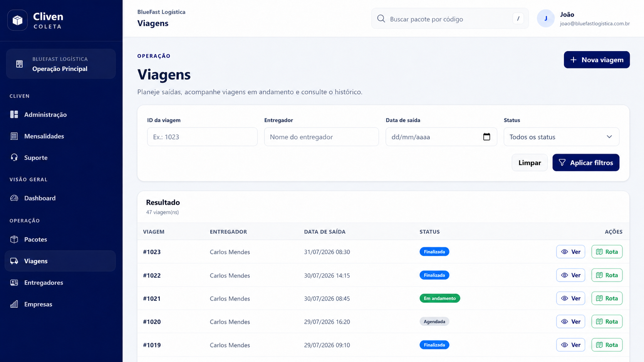The width and height of the screenshot is (644, 362).
Task: Click the plus icon in Nova viagem
Action: pos(574,60)
